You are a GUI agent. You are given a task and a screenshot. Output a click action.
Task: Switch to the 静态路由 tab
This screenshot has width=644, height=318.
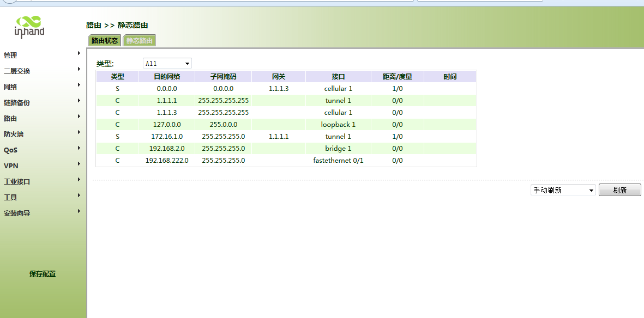(x=140, y=41)
